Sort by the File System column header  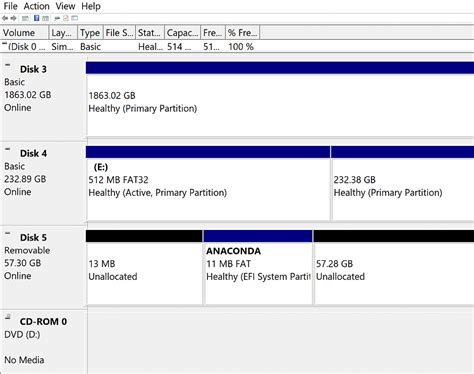click(119, 33)
